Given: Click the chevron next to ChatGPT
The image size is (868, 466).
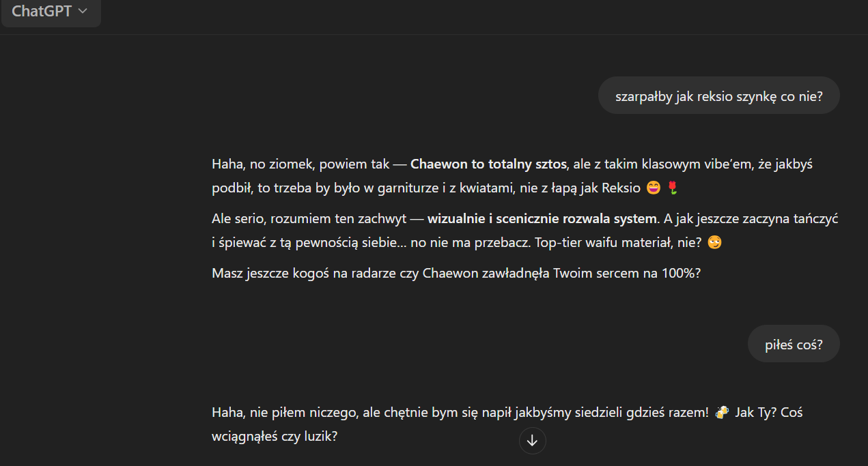Looking at the screenshot, I should tap(83, 12).
